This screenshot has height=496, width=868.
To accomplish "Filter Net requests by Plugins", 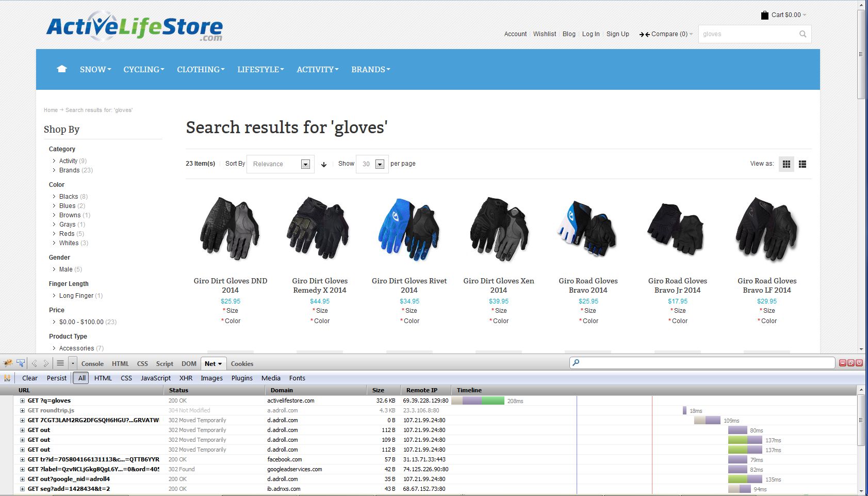I will [242, 378].
